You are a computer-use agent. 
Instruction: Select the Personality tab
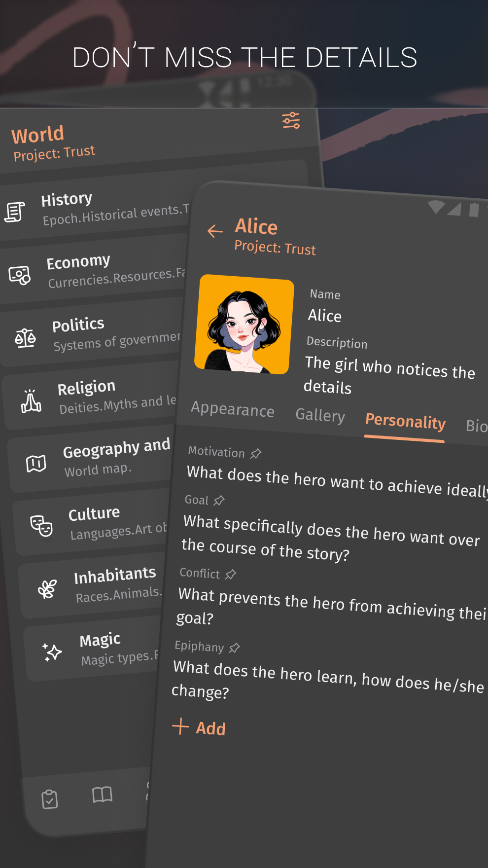tap(405, 421)
